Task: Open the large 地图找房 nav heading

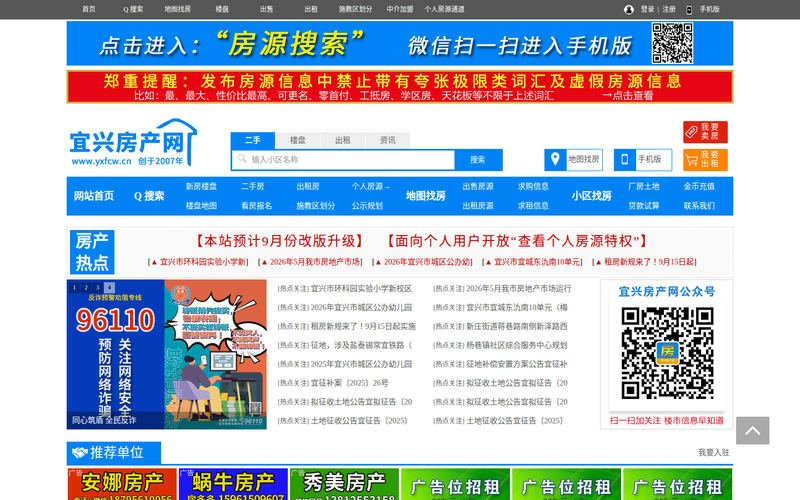Action: coord(426,196)
